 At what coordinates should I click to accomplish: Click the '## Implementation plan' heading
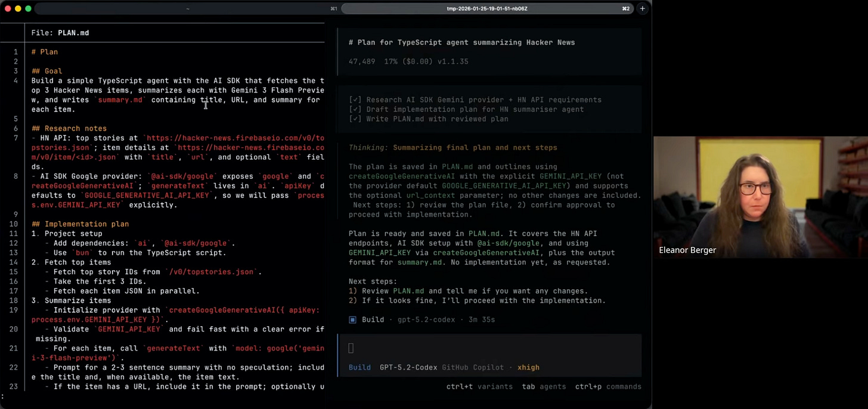80,224
